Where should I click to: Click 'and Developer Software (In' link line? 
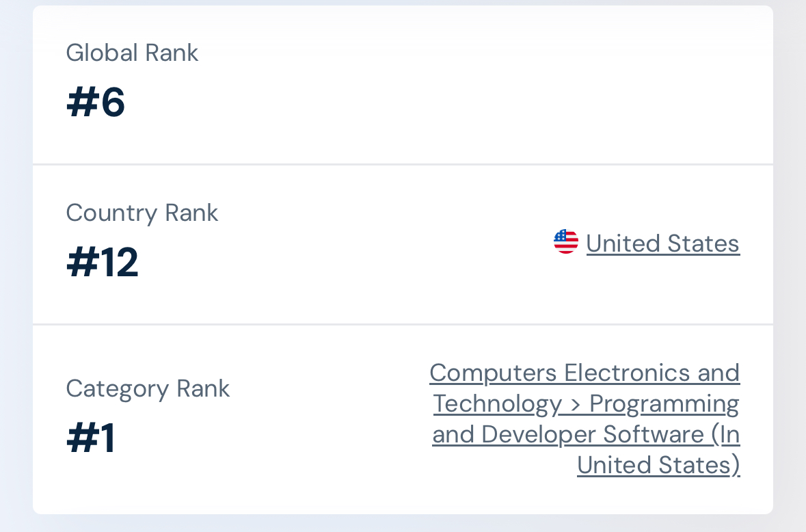click(x=586, y=434)
